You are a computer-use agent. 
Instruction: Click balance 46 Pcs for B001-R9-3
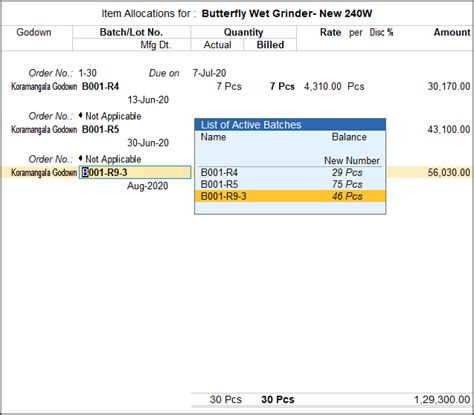click(347, 196)
